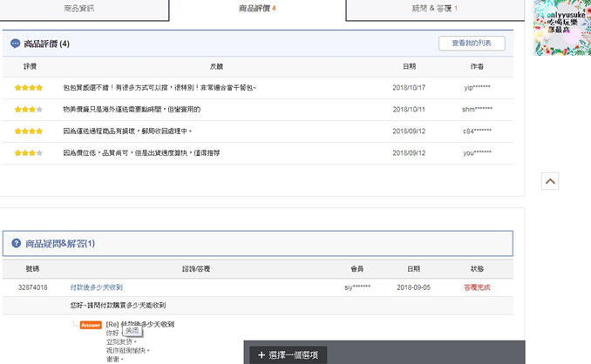Click the scroll-to-top chevron button
Viewport: 591px width, 364px height.
point(550,181)
